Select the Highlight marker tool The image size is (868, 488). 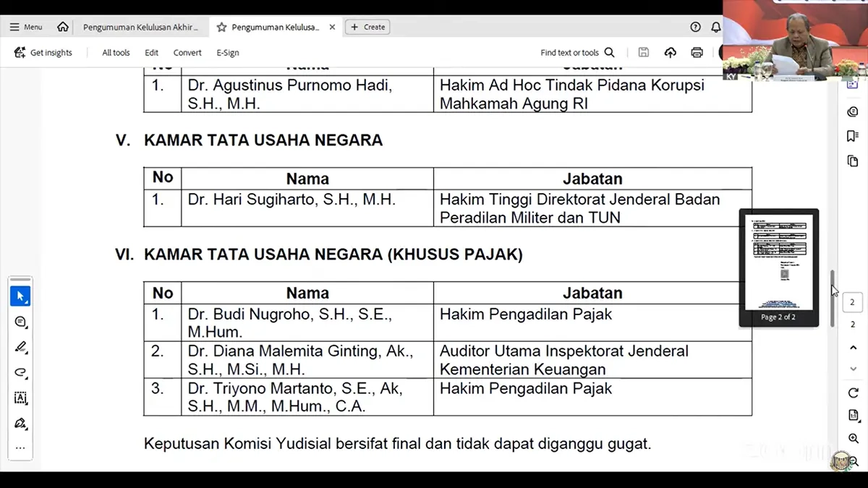point(20,345)
